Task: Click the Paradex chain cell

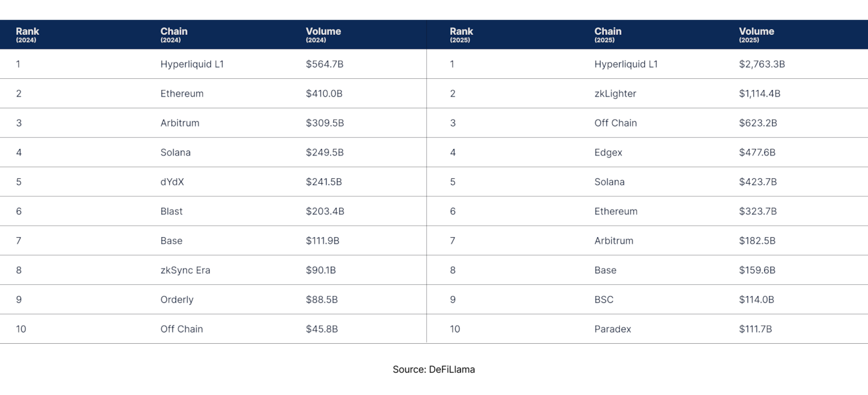Action: 613,329
